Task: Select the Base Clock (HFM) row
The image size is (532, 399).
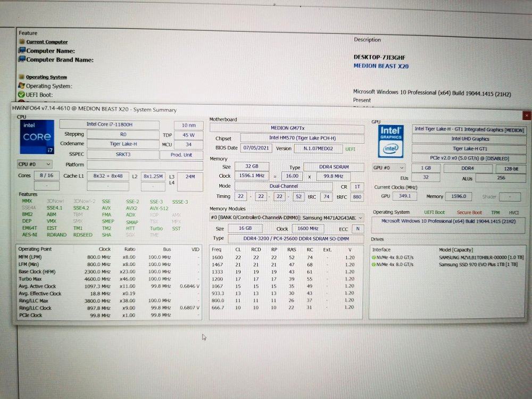Action: [x=109, y=272]
